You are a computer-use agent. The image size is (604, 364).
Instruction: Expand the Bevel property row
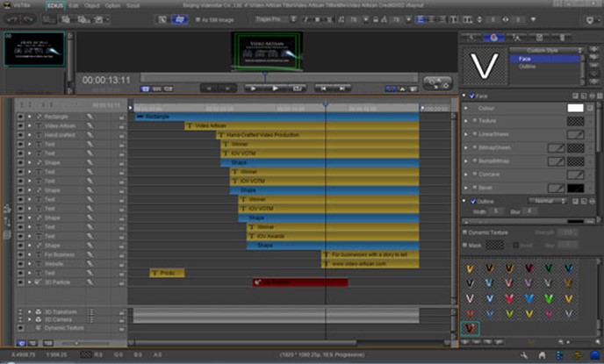point(466,188)
